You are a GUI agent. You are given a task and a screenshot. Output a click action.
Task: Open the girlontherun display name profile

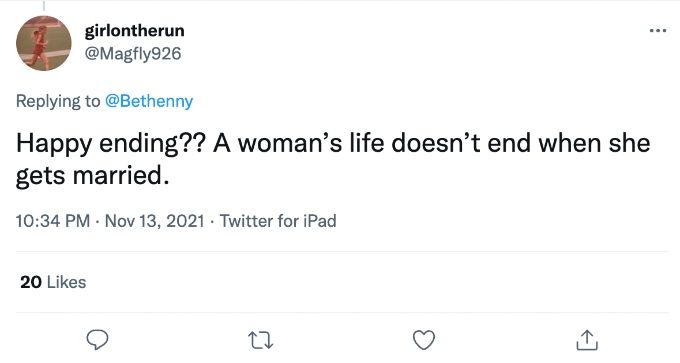coord(134,31)
